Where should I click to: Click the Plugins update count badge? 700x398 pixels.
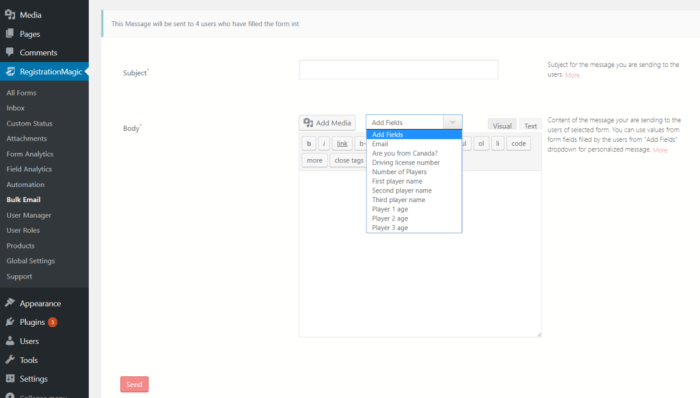[52, 322]
